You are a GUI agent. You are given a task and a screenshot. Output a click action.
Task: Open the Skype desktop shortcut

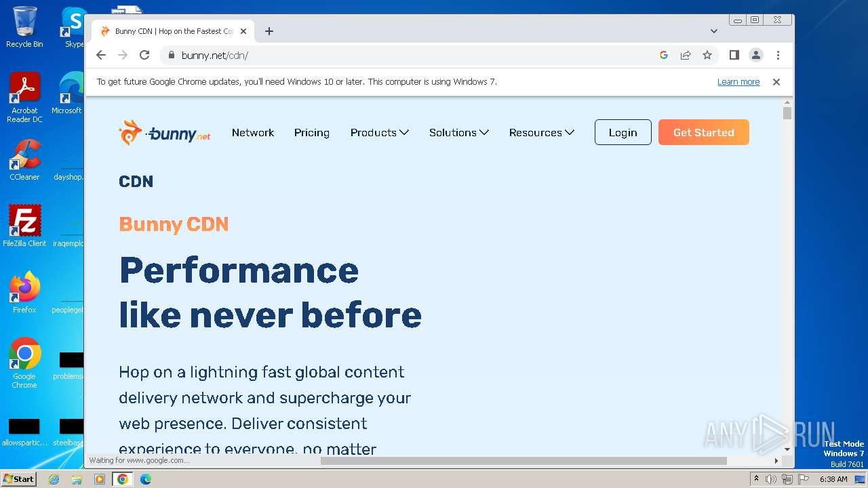(73, 27)
